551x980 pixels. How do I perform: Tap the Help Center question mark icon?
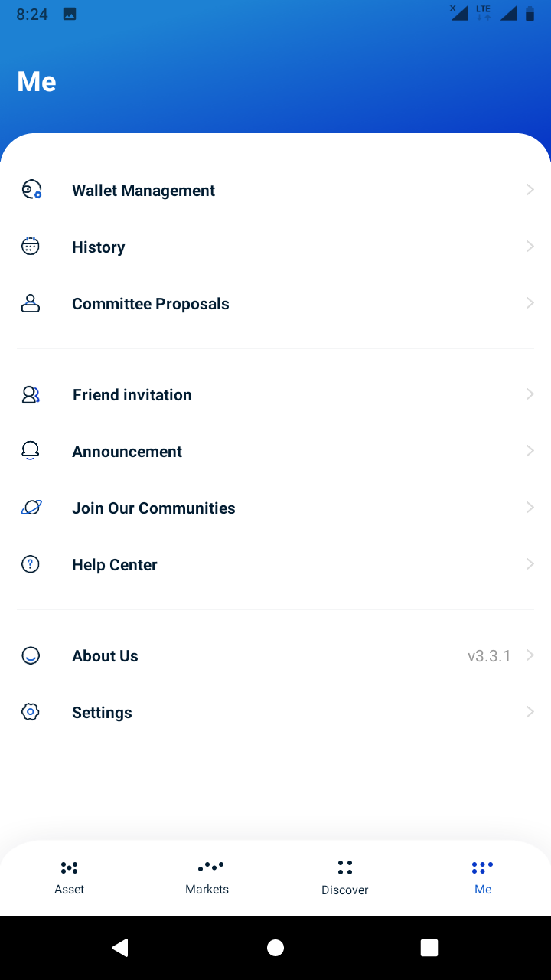tap(31, 564)
